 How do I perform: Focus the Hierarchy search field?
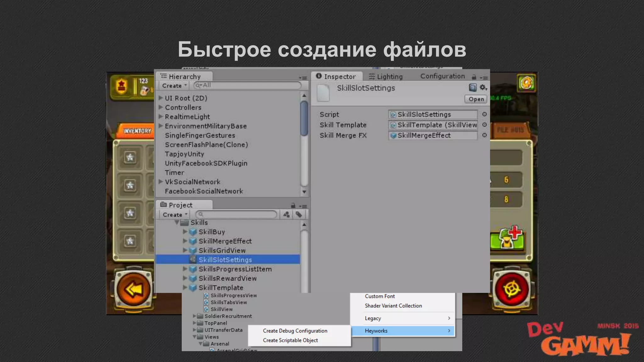[x=247, y=85]
